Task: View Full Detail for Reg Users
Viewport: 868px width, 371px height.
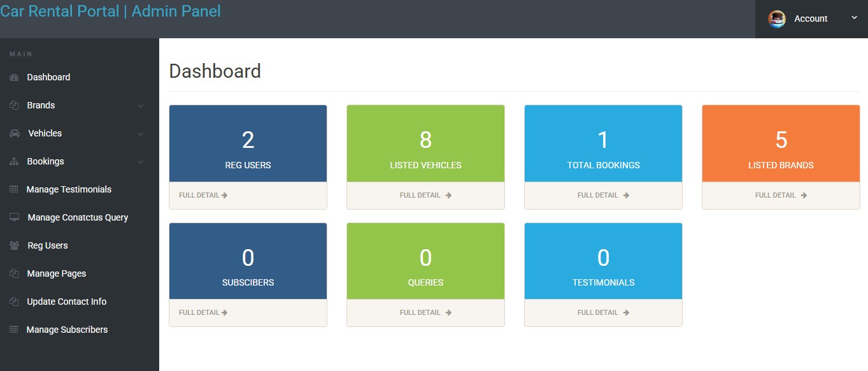Action: click(203, 195)
